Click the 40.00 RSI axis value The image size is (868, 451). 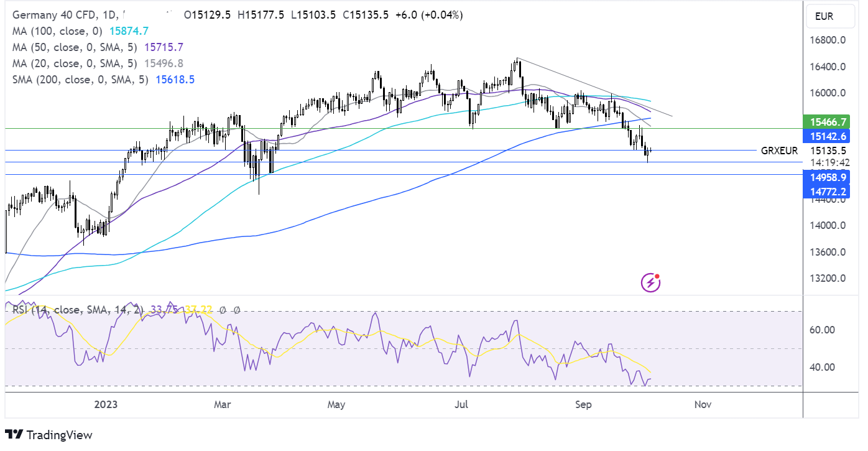[821, 367]
